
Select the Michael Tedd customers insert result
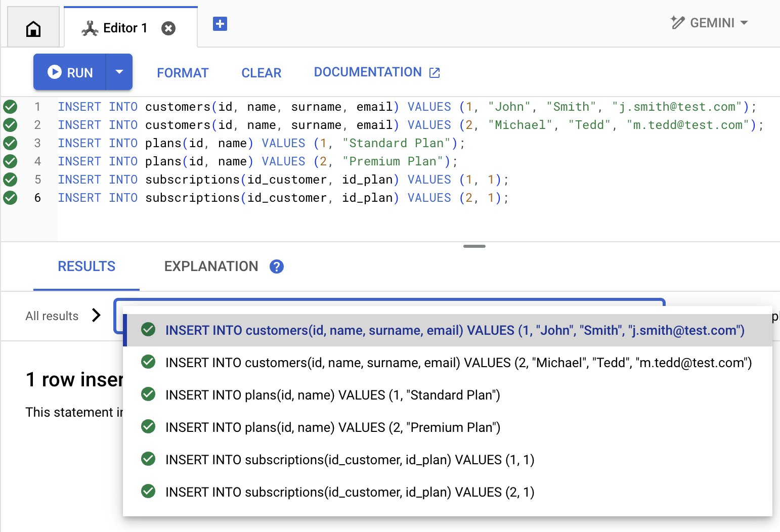click(458, 363)
